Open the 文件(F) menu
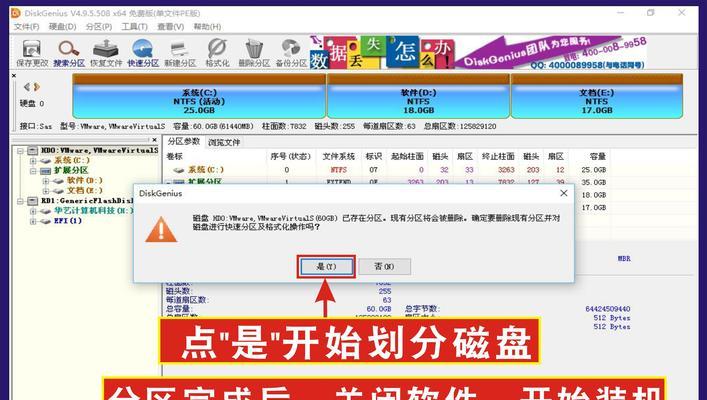707x400 pixels. click(x=27, y=27)
